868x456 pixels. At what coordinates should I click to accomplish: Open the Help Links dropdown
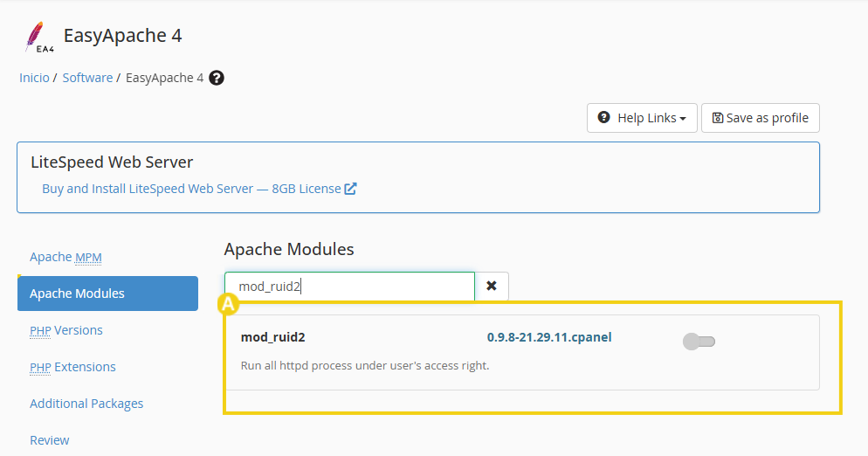(x=642, y=118)
